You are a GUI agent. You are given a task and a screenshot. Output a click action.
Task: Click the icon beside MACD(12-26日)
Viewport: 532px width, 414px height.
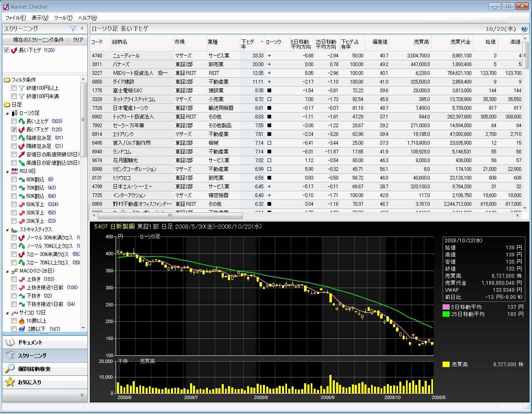tap(15, 271)
